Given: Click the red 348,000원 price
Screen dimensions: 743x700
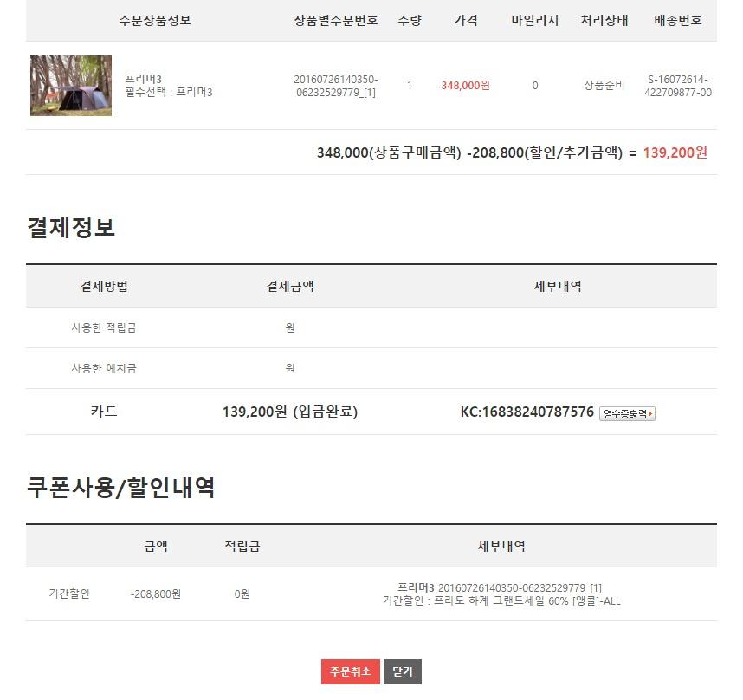Looking at the screenshot, I should point(465,85).
